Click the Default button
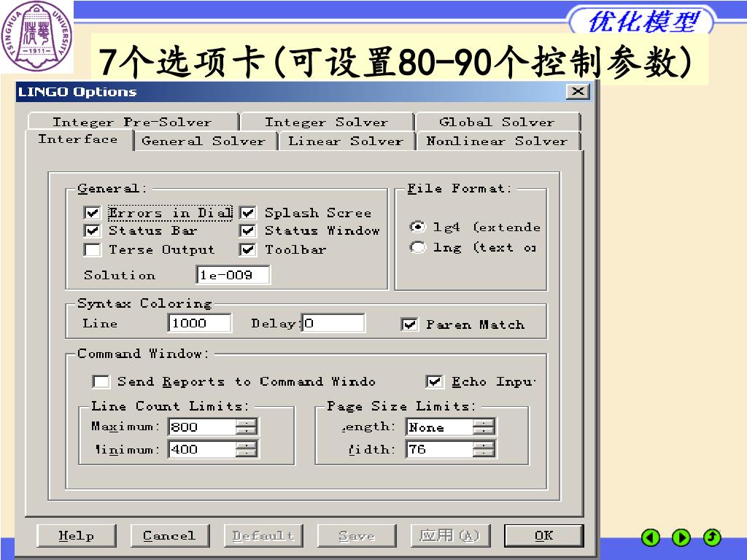 (x=263, y=536)
